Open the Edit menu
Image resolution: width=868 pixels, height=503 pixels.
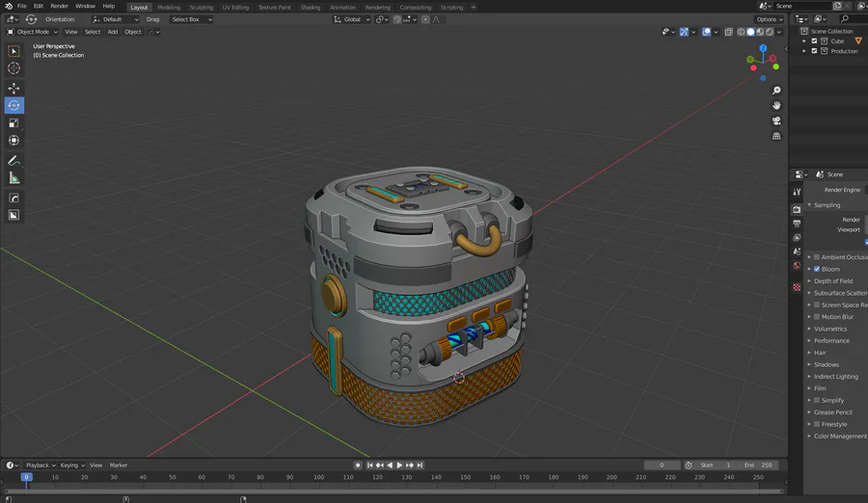(x=39, y=6)
